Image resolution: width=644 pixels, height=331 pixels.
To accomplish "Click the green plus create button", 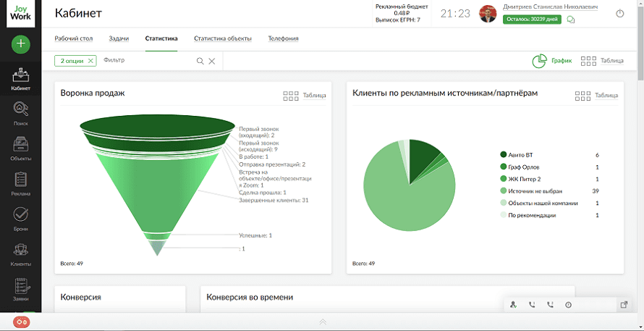I will click(x=20, y=44).
